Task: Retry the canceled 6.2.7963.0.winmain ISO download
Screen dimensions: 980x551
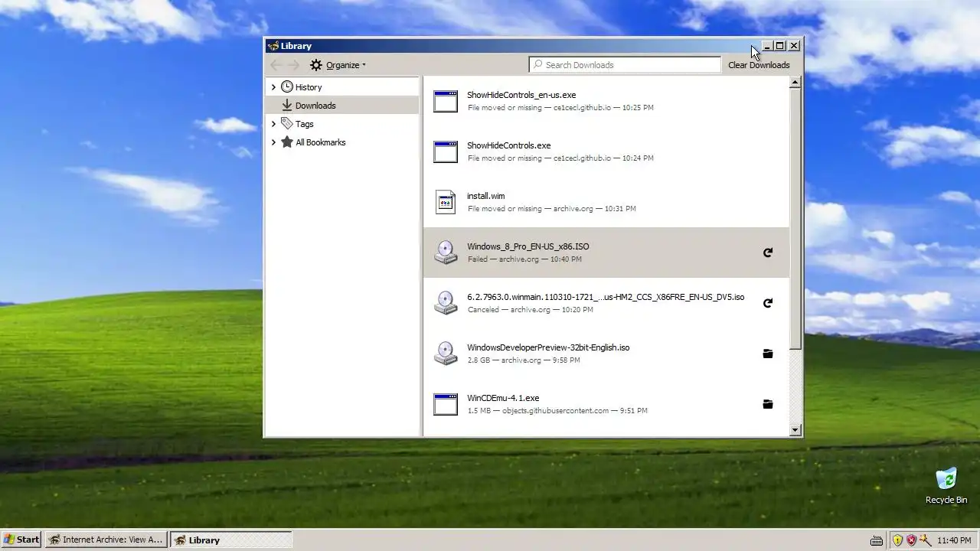Action: [x=768, y=303]
